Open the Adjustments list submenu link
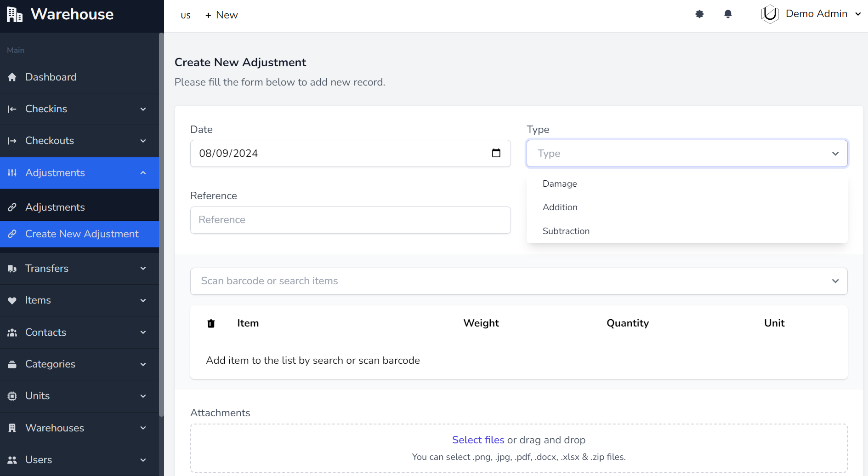Screen dimensions: 868x476 click(55, 207)
